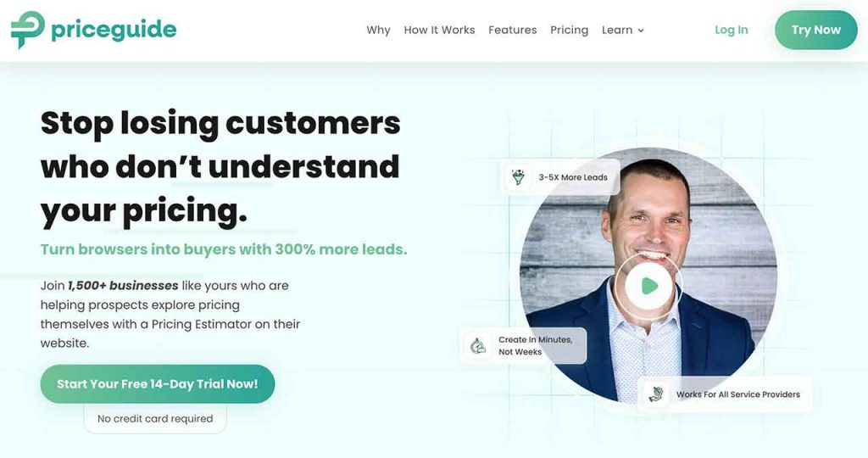Image resolution: width=868 pixels, height=458 pixels.
Task: Start Your Free 14-Day Trial Now button
Action: coord(157,384)
